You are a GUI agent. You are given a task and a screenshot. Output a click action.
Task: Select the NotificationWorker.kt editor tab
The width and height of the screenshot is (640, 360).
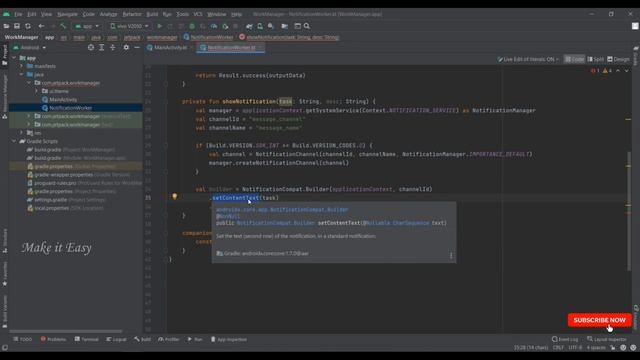click(x=231, y=48)
